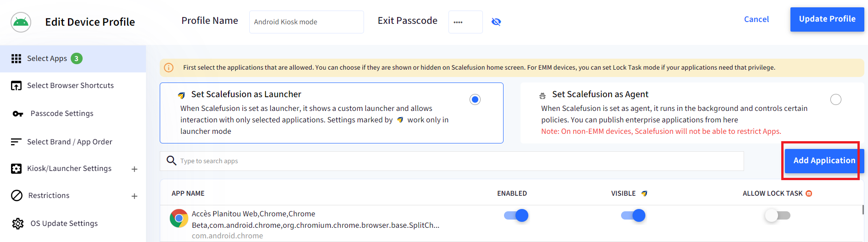Click the search magnifier icon
The height and width of the screenshot is (242, 868).
(x=171, y=160)
